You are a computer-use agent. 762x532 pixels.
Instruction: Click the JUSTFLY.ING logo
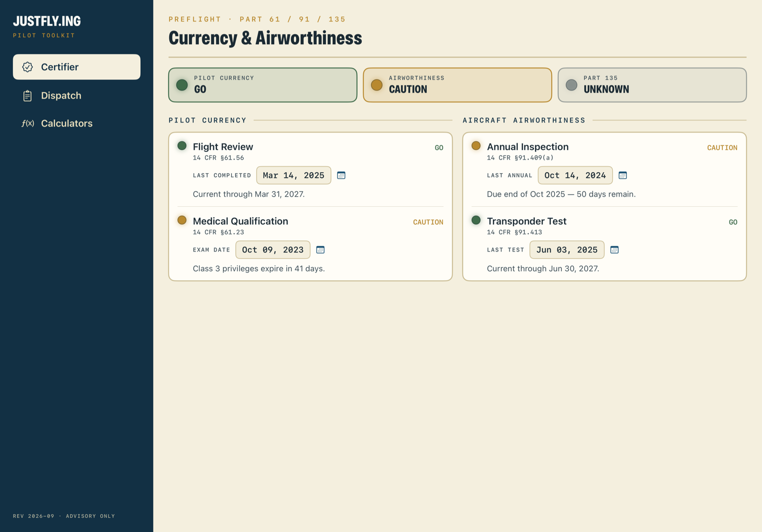pos(47,21)
